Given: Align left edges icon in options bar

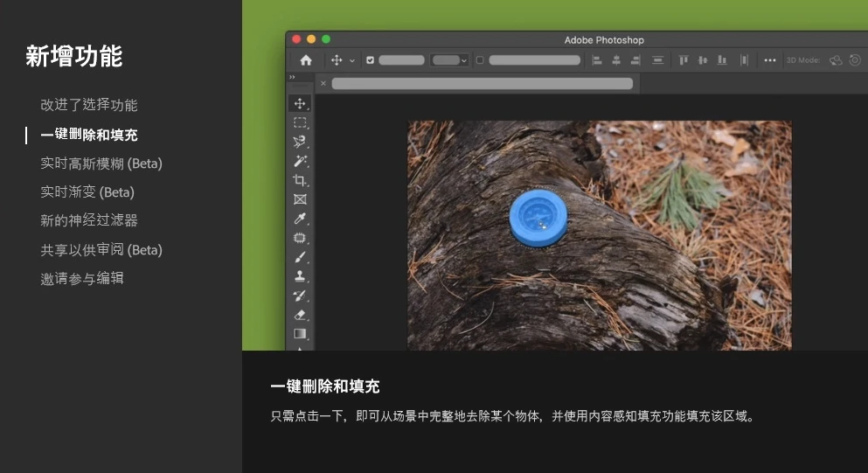Looking at the screenshot, I should point(597,59).
